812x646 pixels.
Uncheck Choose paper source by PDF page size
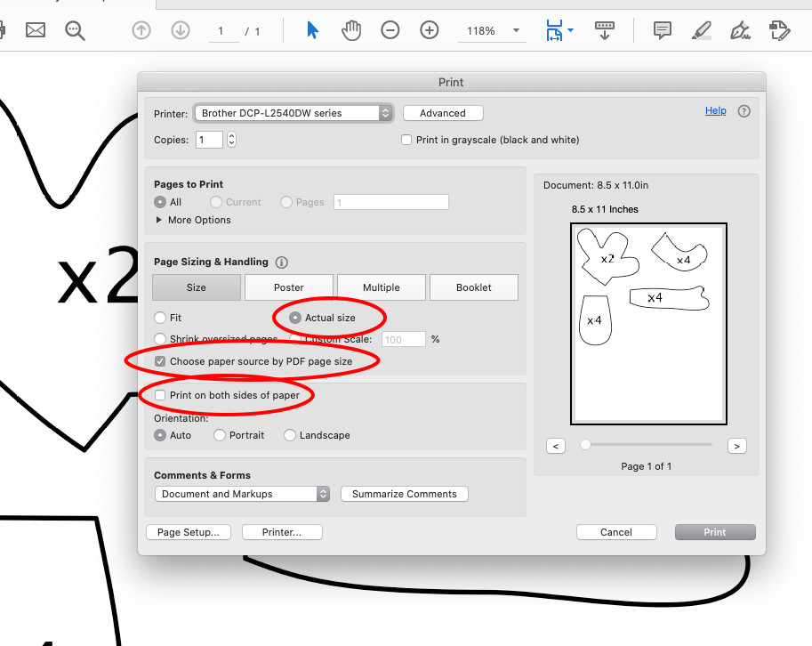click(x=159, y=361)
